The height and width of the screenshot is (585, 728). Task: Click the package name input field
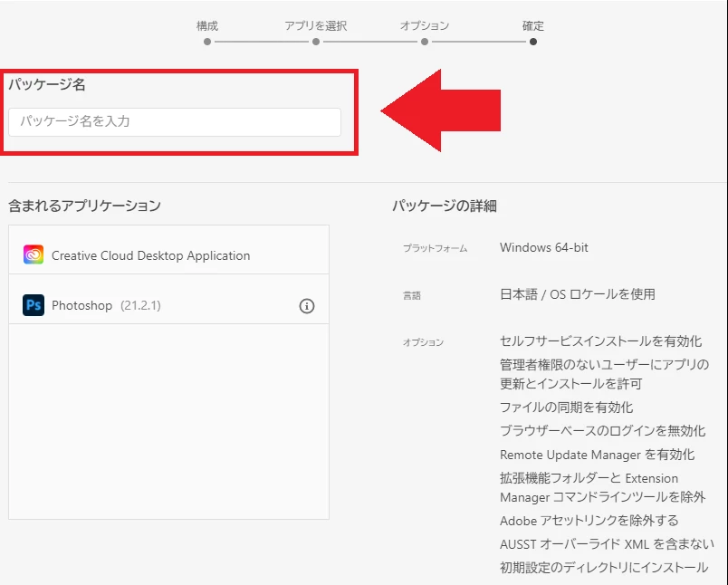175,122
